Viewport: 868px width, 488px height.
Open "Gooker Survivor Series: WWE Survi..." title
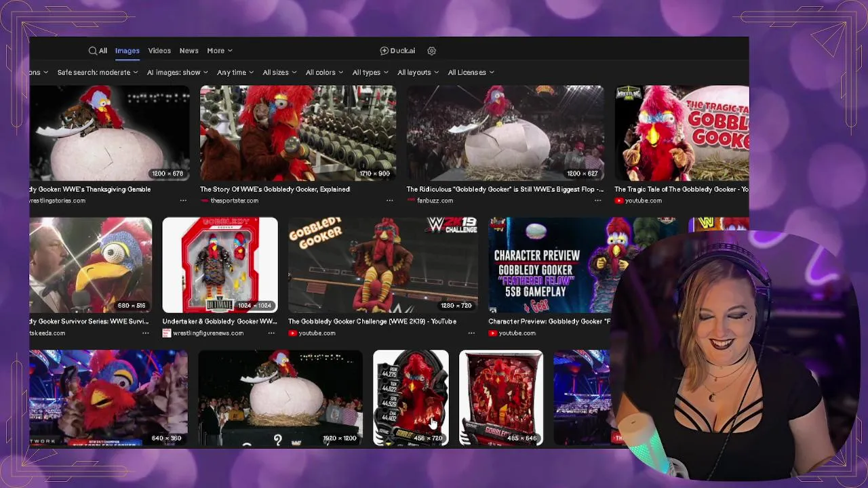tap(89, 321)
